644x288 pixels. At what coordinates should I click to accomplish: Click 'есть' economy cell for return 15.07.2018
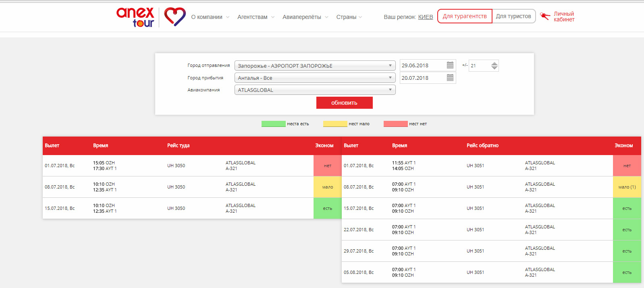click(627, 208)
